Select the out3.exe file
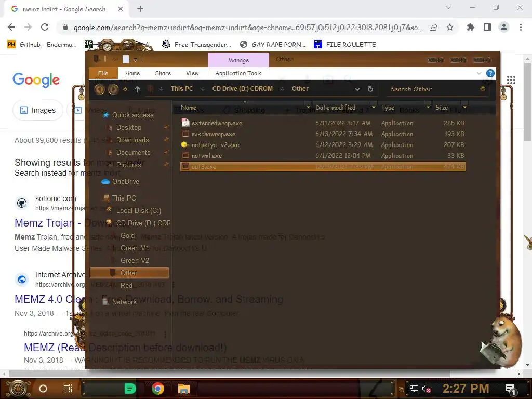 pos(323,167)
